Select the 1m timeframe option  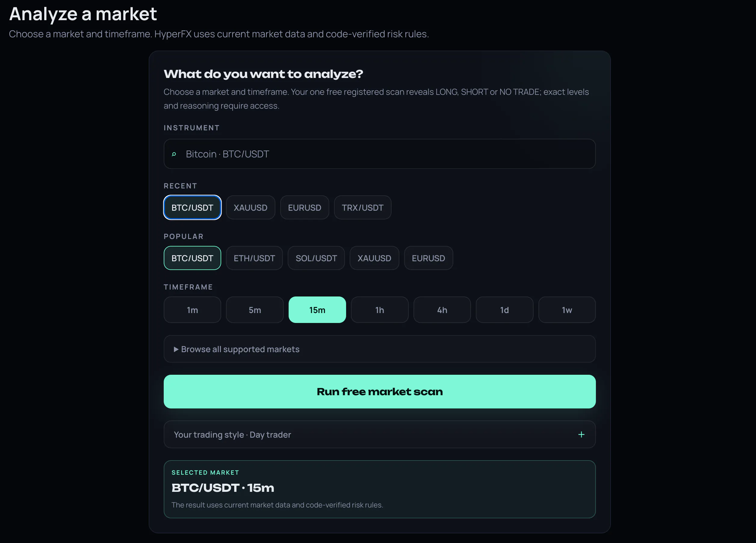point(192,310)
